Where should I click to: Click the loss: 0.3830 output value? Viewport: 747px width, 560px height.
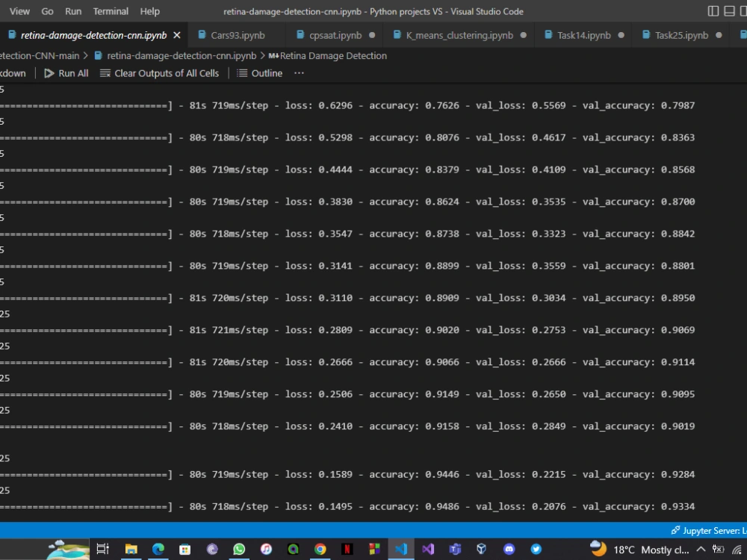coord(319,202)
